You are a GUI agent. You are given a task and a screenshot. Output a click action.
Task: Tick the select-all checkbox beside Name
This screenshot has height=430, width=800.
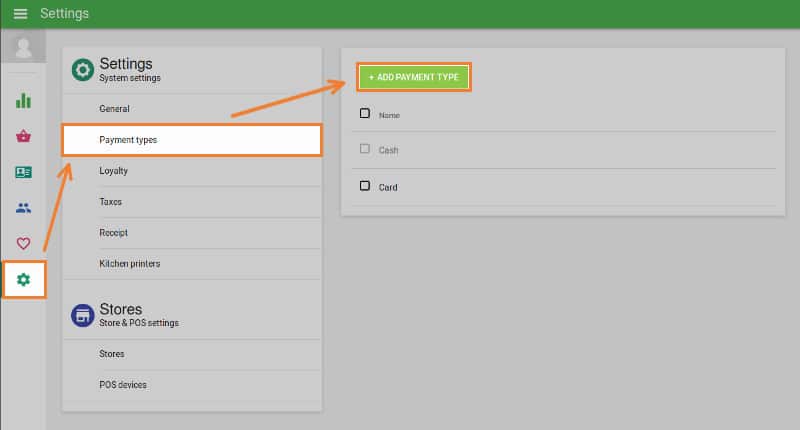(x=365, y=113)
